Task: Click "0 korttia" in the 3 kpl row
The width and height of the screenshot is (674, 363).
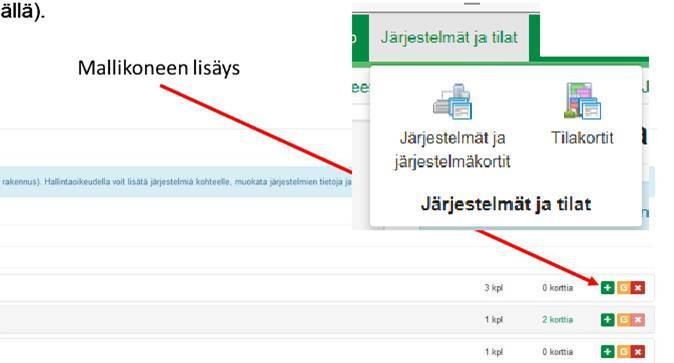Action: pyautogui.click(x=557, y=288)
